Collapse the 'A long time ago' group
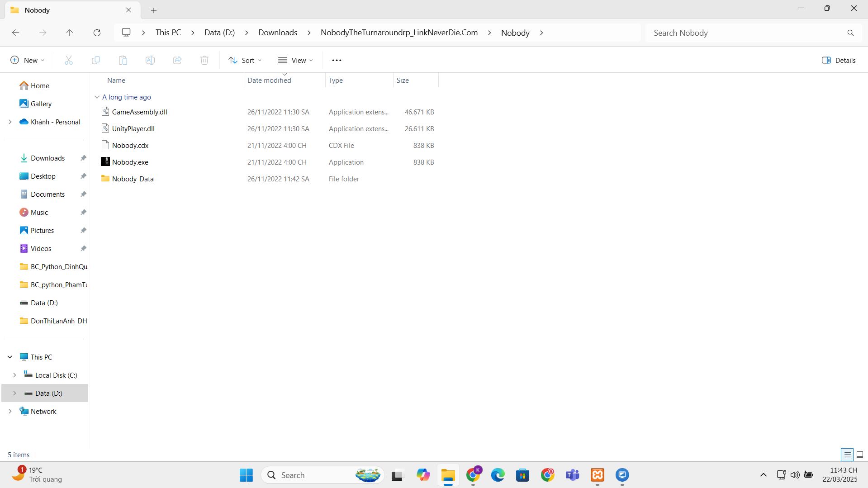This screenshot has height=488, width=868. (97, 97)
